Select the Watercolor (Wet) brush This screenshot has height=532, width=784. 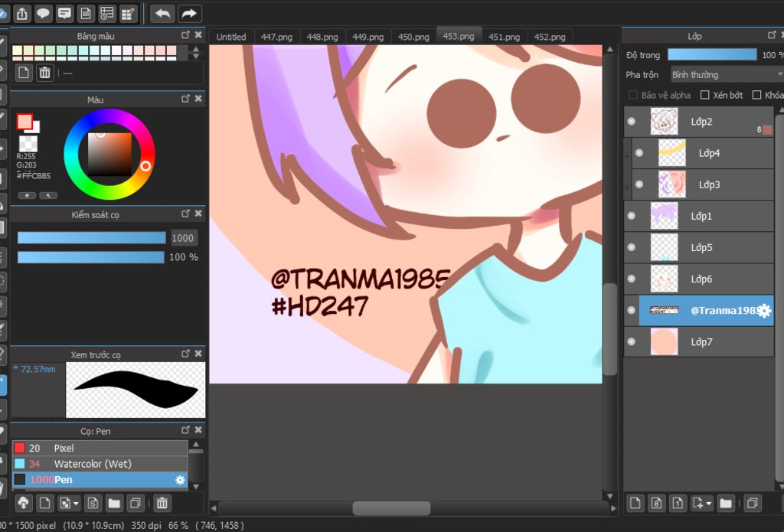click(100, 464)
